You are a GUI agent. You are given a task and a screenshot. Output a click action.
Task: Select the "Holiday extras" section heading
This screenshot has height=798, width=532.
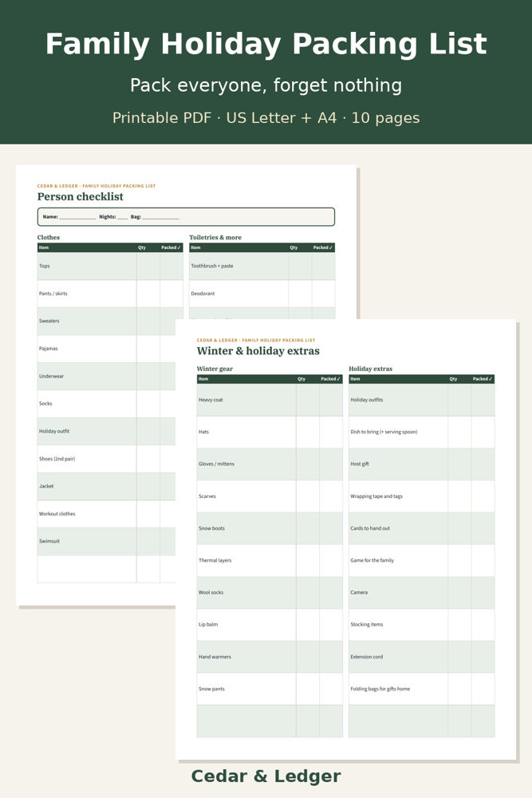tap(370, 369)
